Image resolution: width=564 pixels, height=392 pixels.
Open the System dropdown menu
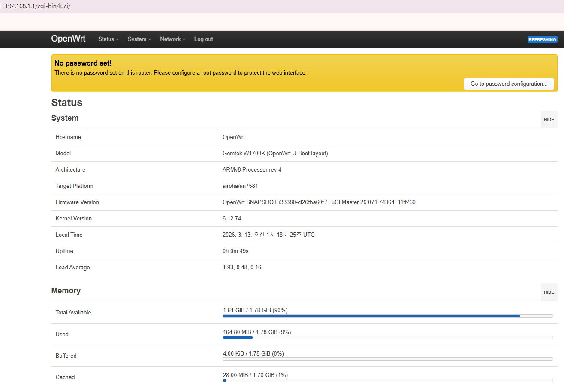139,39
